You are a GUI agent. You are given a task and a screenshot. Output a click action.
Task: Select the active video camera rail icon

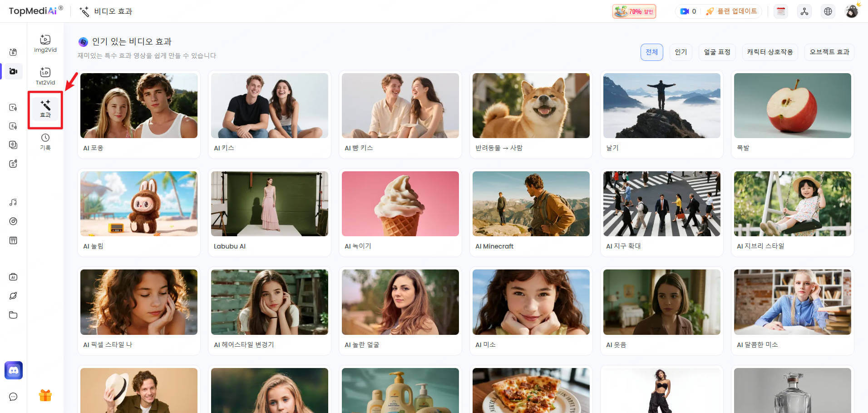(13, 71)
